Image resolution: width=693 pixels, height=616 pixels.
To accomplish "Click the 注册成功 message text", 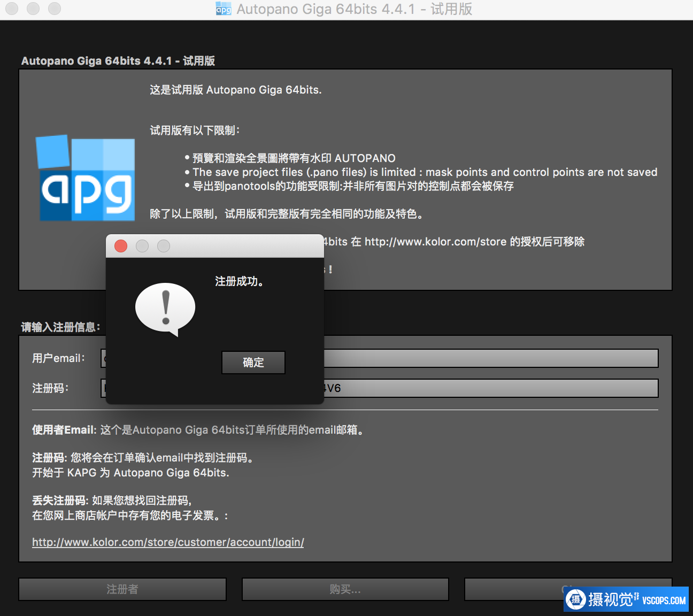I will [239, 281].
